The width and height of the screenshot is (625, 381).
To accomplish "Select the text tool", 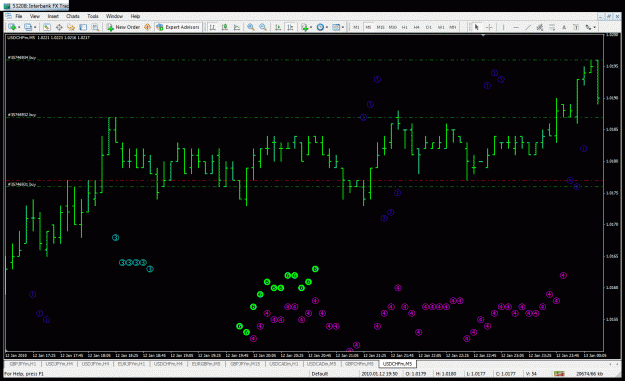I will (564, 27).
